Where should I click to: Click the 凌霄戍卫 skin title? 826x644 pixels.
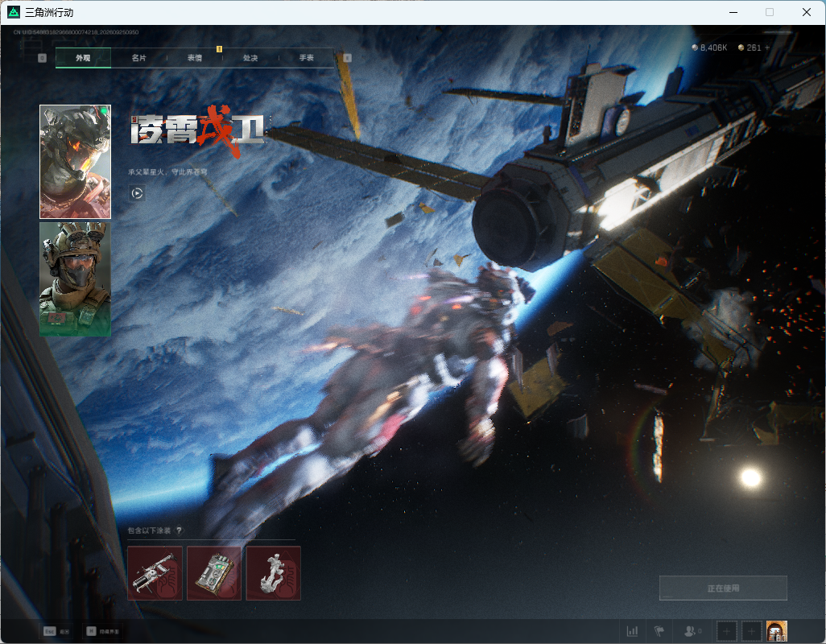point(198,130)
